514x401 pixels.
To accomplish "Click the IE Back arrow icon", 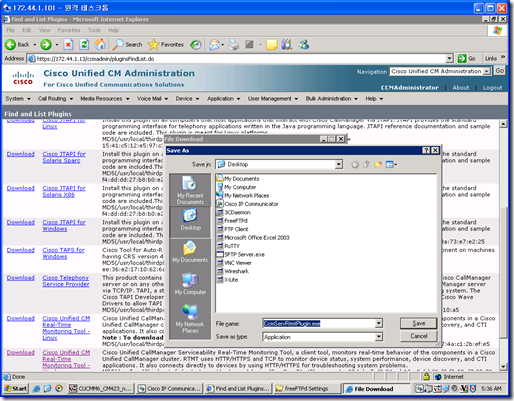I will (x=10, y=44).
